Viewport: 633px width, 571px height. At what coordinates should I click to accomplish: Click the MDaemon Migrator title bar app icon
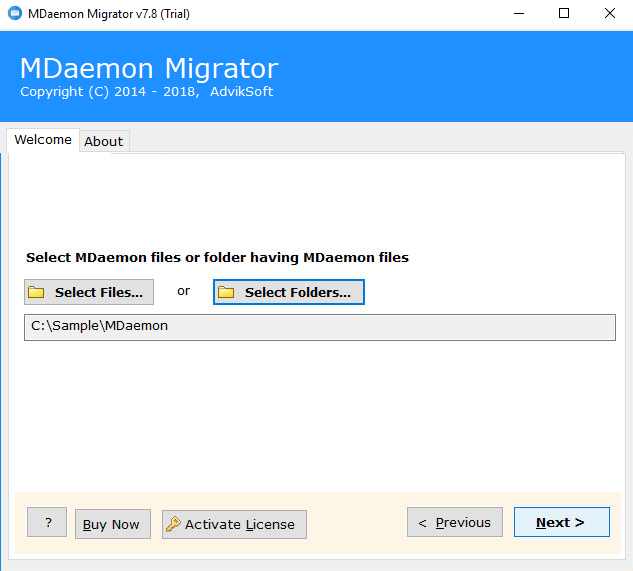coord(15,13)
